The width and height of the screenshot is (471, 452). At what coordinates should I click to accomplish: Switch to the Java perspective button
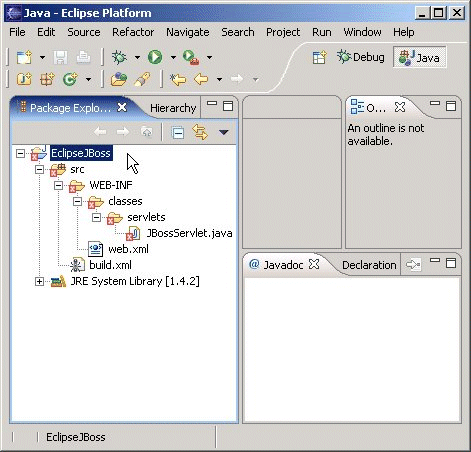pyautogui.click(x=420, y=58)
